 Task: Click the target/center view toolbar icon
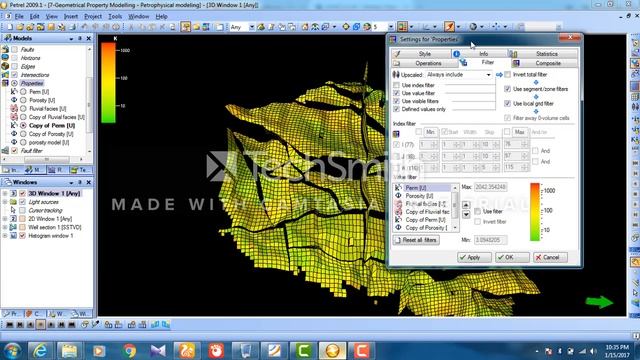(x=346, y=27)
